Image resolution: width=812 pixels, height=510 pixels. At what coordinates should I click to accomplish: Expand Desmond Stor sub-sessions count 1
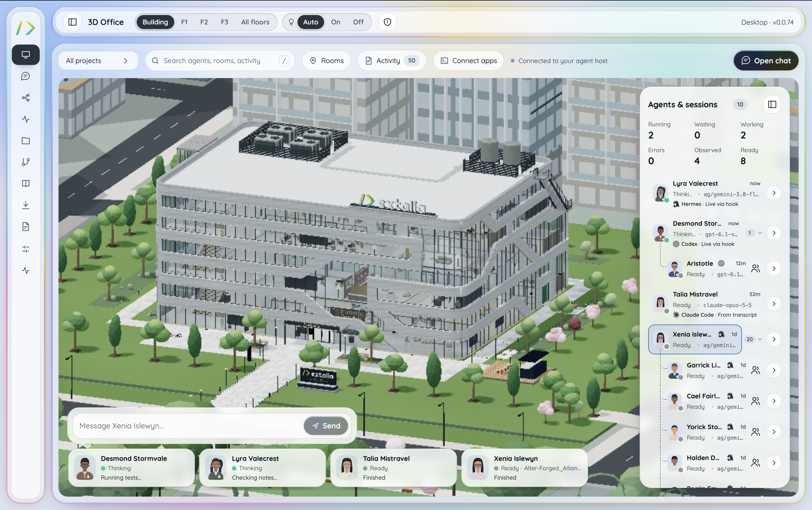(x=754, y=233)
